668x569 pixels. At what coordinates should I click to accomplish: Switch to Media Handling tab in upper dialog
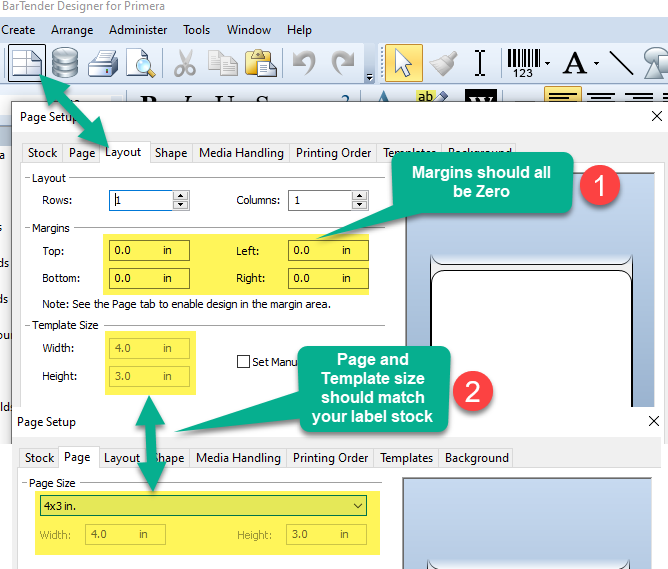tap(241, 153)
